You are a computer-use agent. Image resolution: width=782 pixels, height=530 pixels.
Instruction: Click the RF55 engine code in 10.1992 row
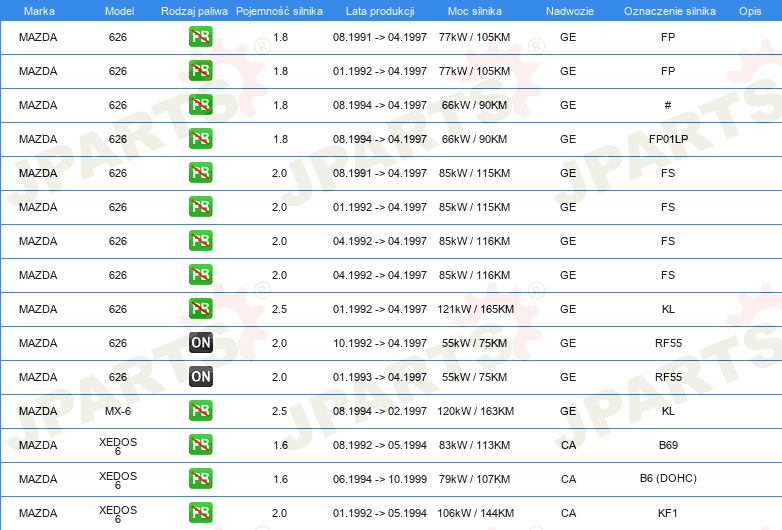(668, 343)
